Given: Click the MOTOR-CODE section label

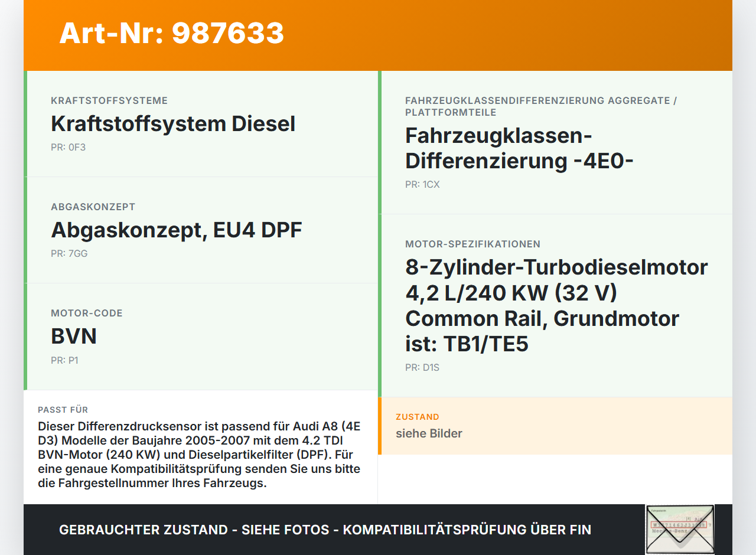Looking at the screenshot, I should coord(87,313).
